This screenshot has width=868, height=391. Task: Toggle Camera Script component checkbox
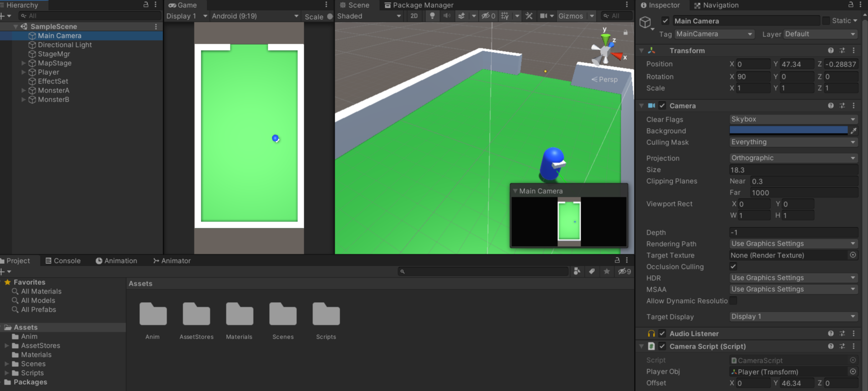coord(662,346)
